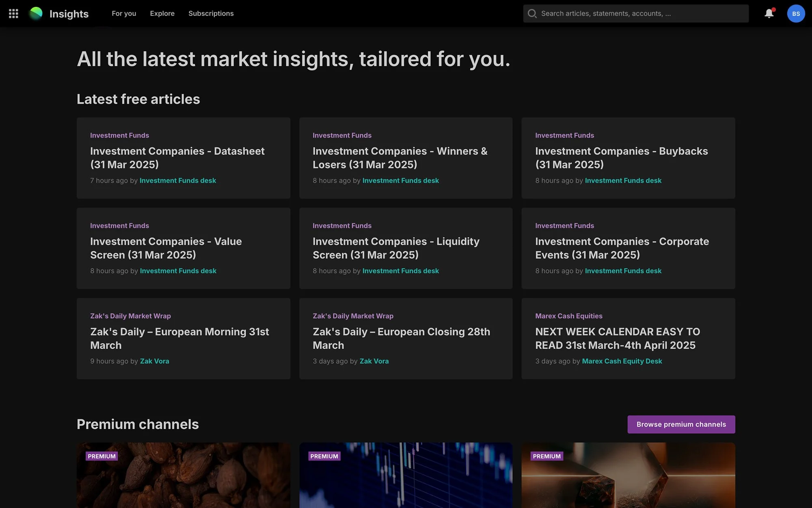The height and width of the screenshot is (508, 812).
Task: Click '3 days ago' timestamp on Marex calendar card
Action: pos(553,361)
